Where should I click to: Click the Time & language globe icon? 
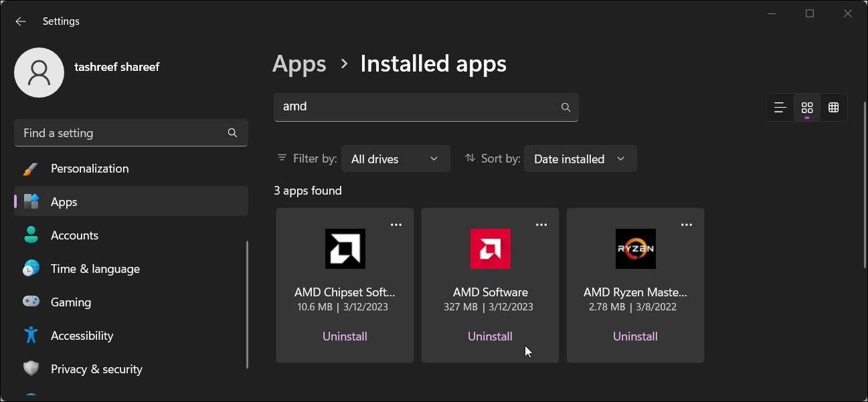pos(31,269)
